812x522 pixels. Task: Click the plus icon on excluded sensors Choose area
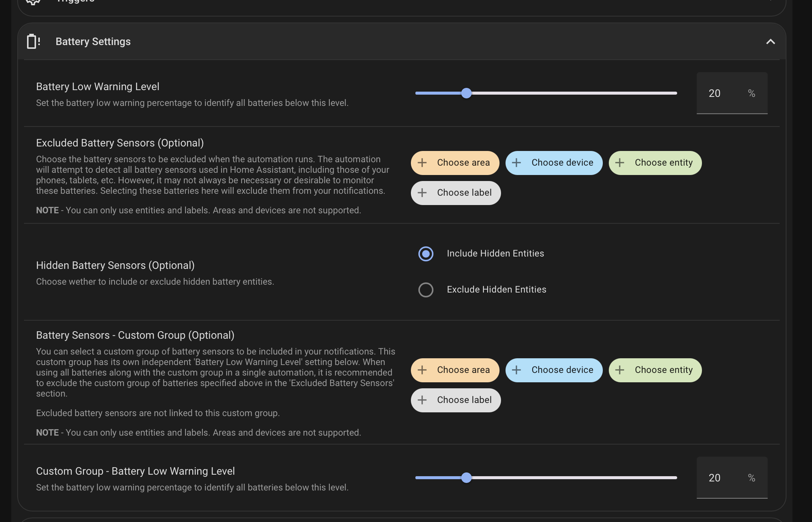coord(422,163)
